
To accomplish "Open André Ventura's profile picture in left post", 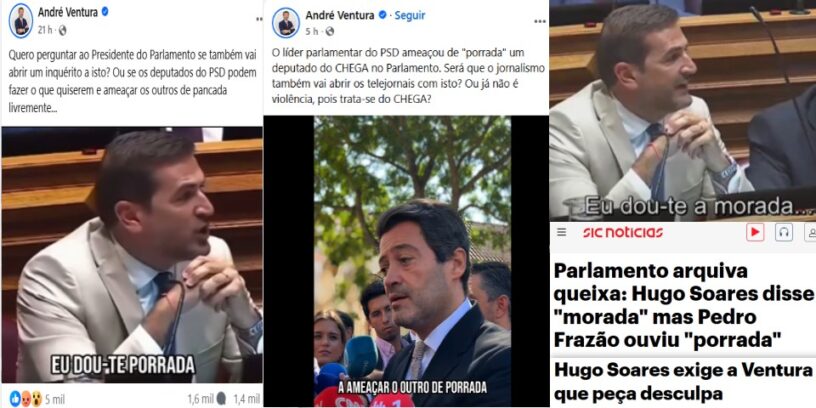I will pyautogui.click(x=21, y=21).
